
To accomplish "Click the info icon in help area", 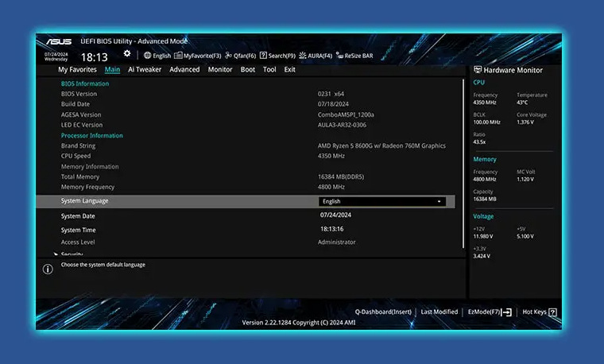I will click(48, 269).
